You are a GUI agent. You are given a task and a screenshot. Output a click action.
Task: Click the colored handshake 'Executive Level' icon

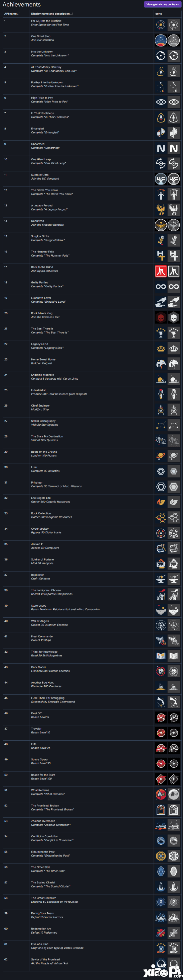[161, 302]
